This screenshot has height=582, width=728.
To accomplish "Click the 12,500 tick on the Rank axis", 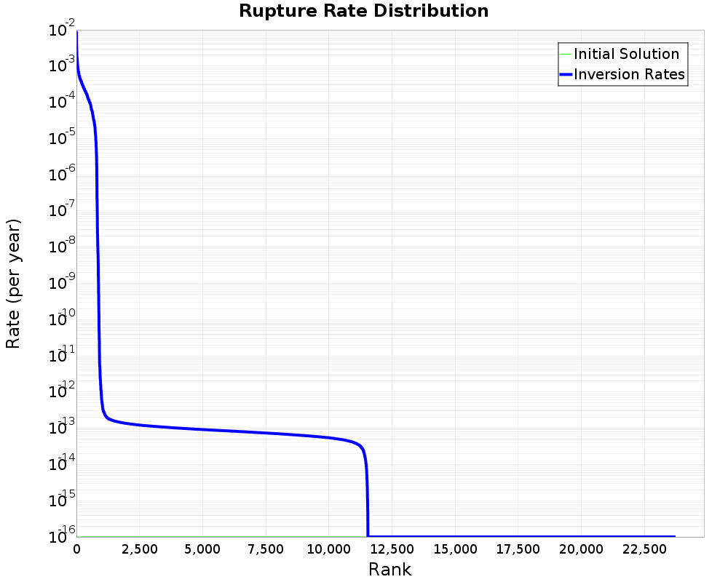I will 392,549.
